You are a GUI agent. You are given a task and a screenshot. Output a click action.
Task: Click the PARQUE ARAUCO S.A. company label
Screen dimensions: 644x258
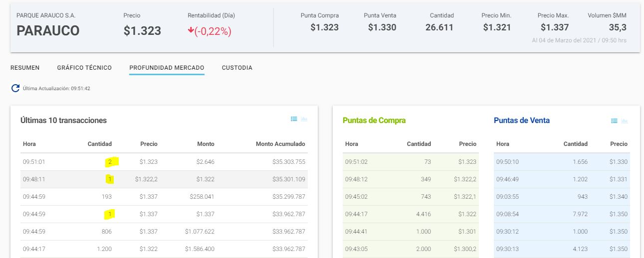tap(46, 15)
